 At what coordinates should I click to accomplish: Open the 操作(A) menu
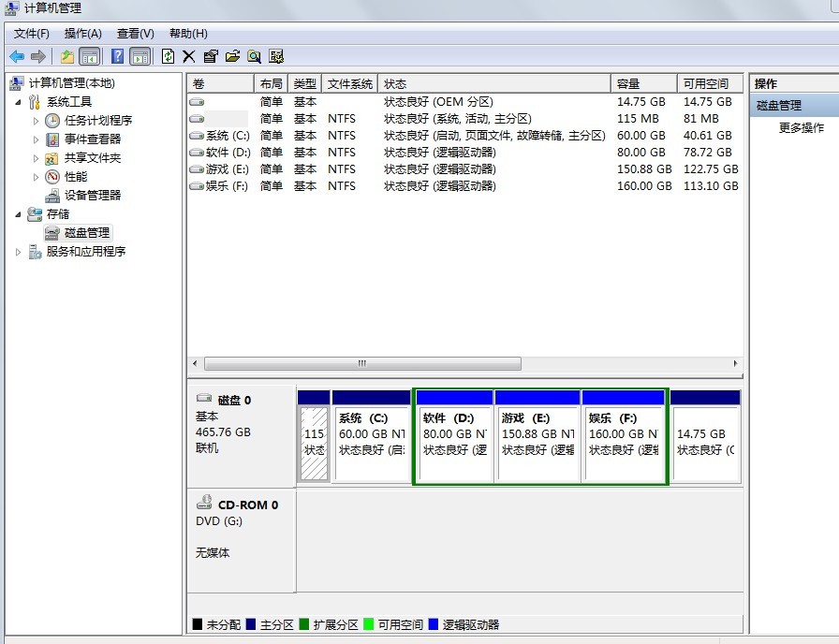[x=83, y=34]
